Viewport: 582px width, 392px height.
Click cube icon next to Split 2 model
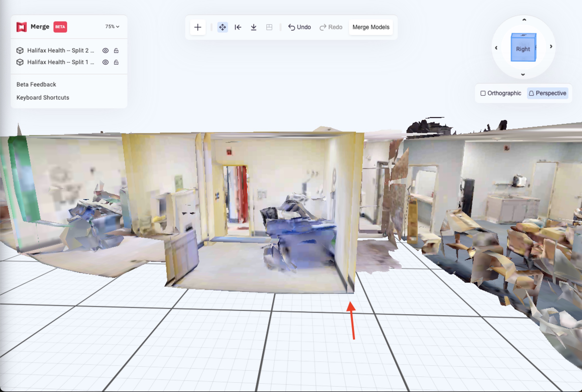click(x=20, y=51)
